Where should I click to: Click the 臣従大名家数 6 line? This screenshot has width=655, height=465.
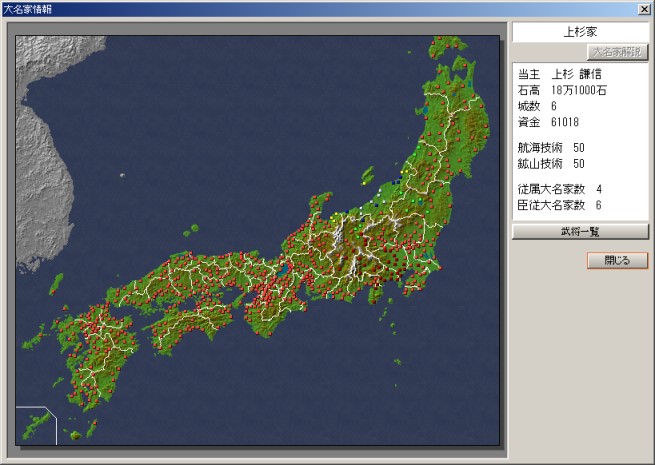pos(560,205)
